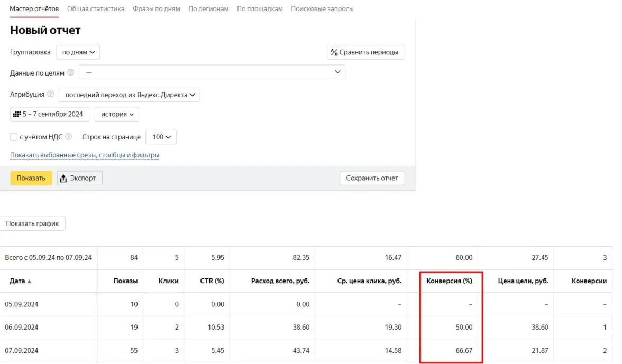Viewport: 622px width, 364px height.
Task: Click export icon on Экспорт button
Action: click(63, 178)
